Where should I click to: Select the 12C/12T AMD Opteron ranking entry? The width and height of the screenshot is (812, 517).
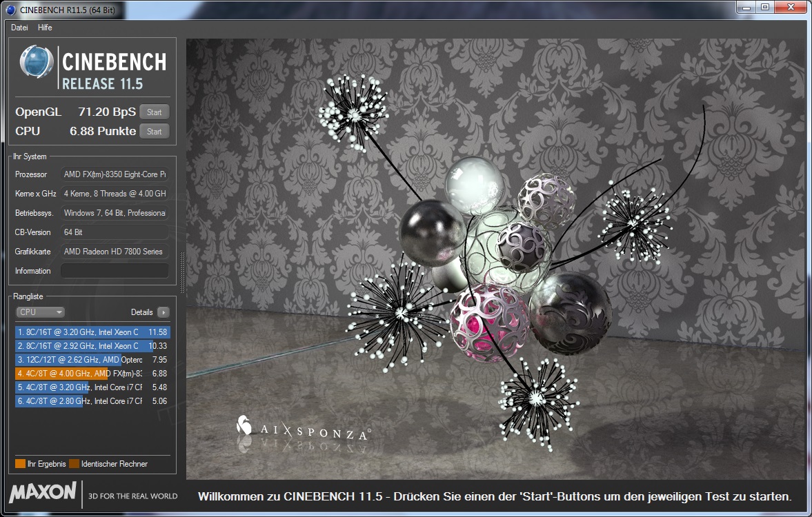pos(92,360)
